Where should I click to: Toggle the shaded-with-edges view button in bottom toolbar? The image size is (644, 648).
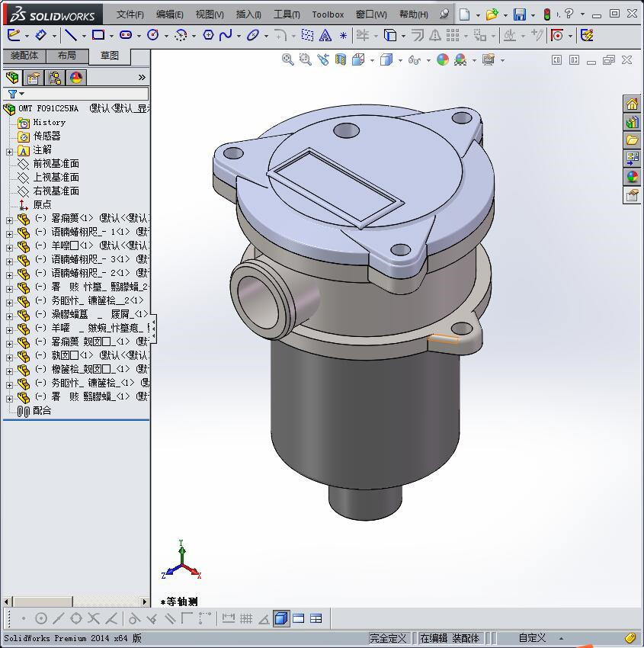point(281,618)
